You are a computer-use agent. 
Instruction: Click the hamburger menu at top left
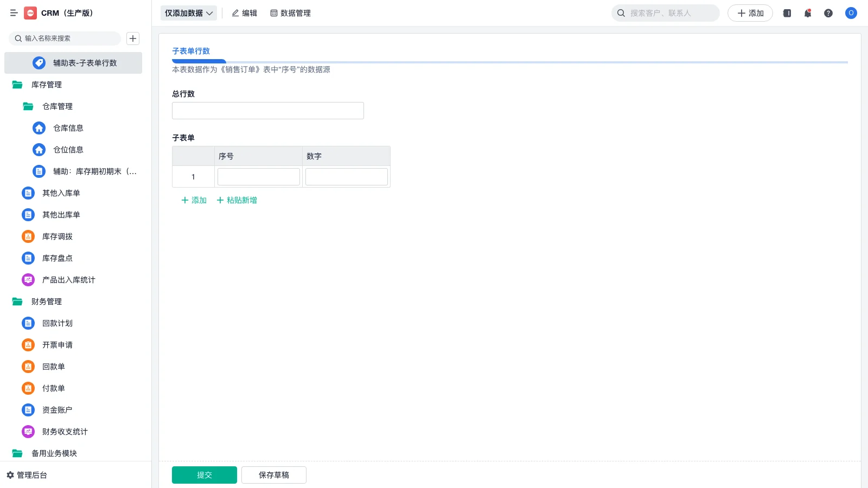pyautogui.click(x=14, y=13)
